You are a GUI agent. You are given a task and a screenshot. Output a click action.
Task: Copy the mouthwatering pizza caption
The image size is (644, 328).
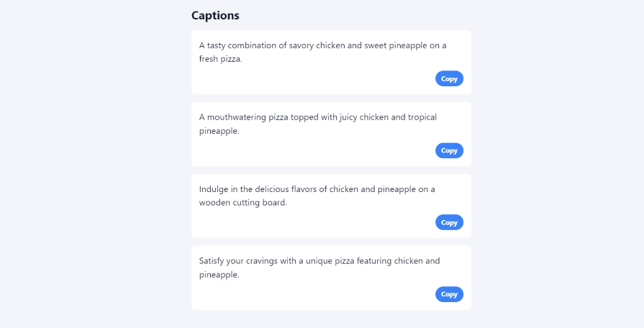(449, 151)
